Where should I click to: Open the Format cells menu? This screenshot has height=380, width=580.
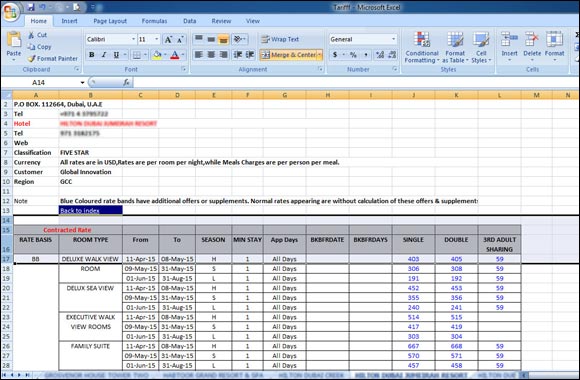point(554,46)
